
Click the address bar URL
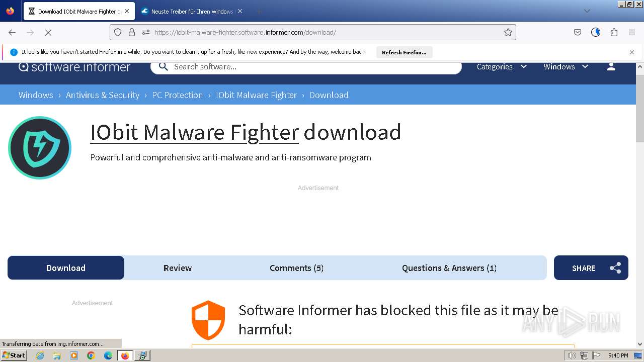245,32
